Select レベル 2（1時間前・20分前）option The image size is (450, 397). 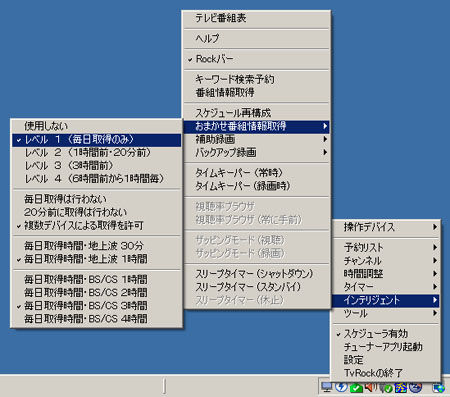(97, 153)
